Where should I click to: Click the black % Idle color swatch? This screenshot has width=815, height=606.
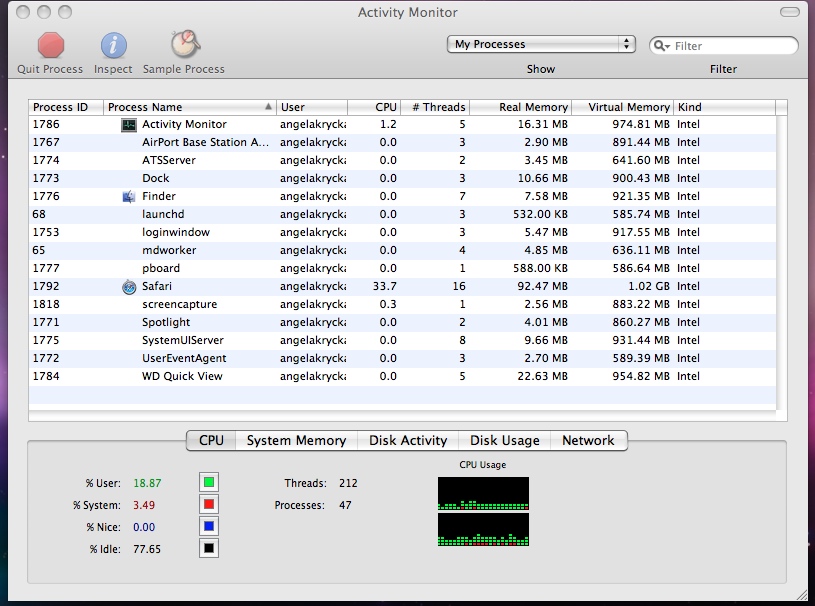209,548
